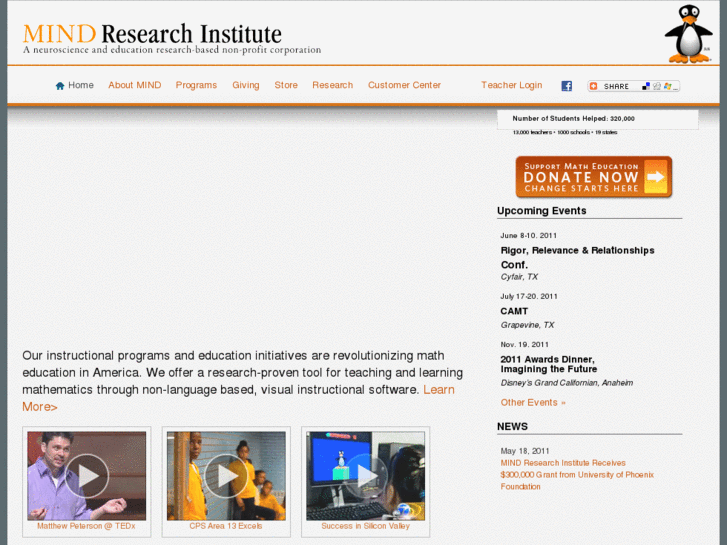
Task: Click Support Math Education Donate Now button
Action: [594, 177]
